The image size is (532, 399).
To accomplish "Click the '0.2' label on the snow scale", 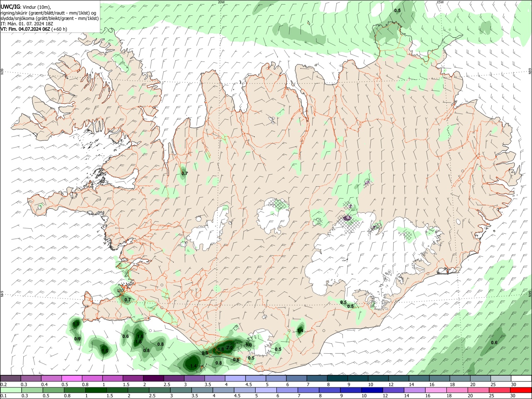I will pyautogui.click(x=4, y=384).
